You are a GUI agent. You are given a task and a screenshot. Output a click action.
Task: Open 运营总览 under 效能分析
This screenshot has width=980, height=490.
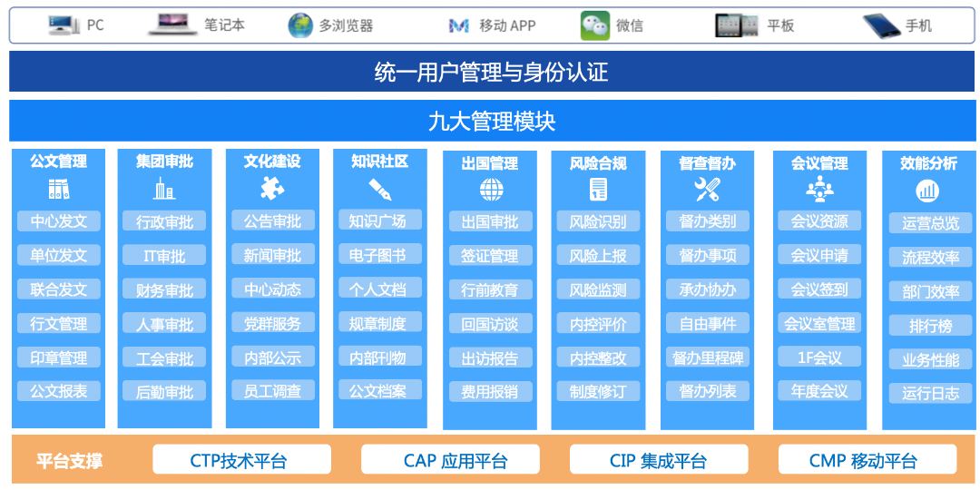tap(931, 223)
